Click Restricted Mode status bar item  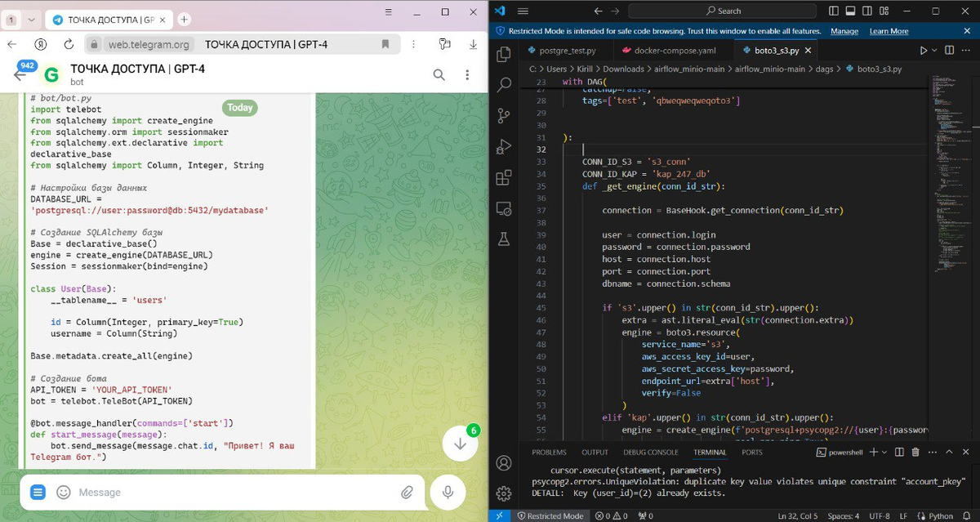549,515
